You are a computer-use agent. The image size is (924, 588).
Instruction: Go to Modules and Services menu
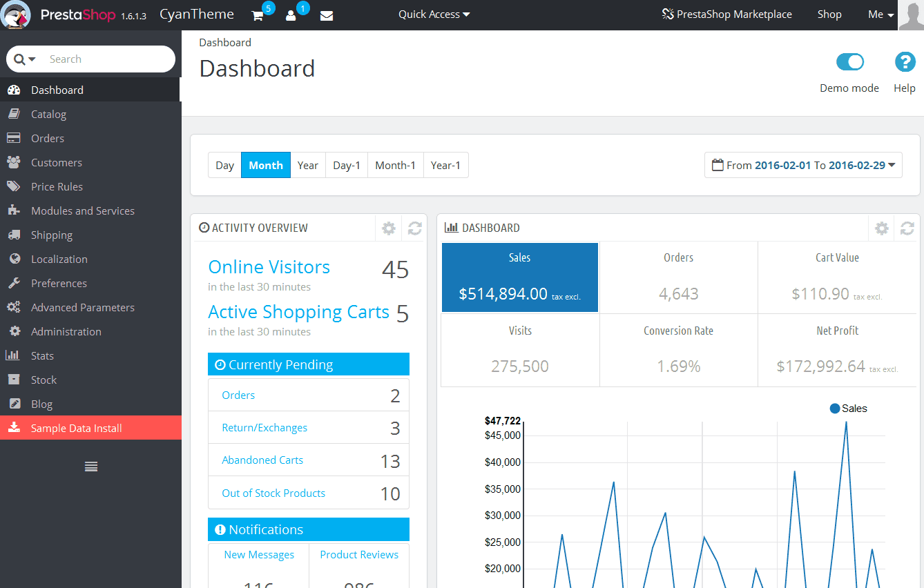(x=82, y=211)
